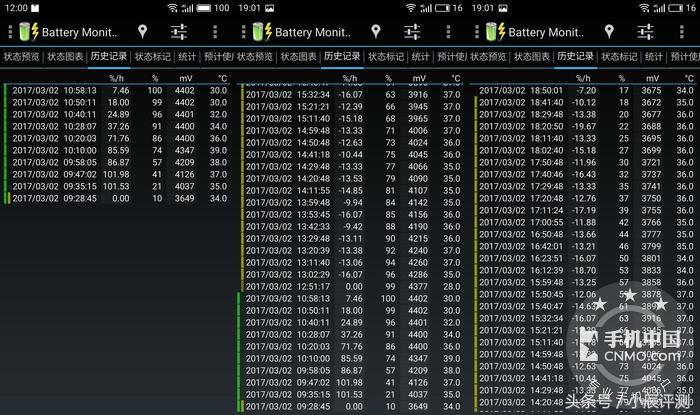
Task: Open 统计 tab on the 12:00 screen
Action: [x=187, y=57]
